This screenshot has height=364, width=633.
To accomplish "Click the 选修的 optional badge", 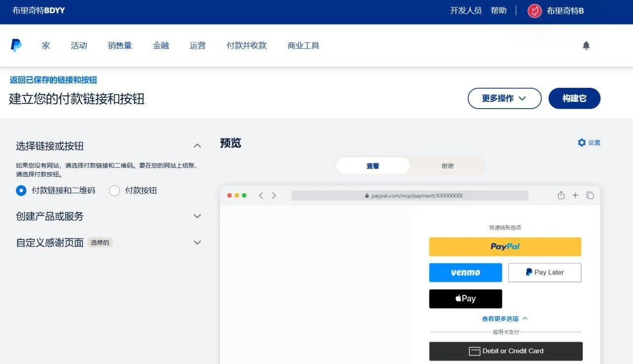I will (100, 243).
